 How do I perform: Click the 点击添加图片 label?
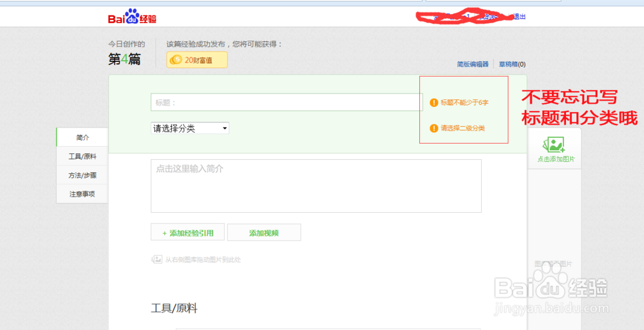point(556,159)
